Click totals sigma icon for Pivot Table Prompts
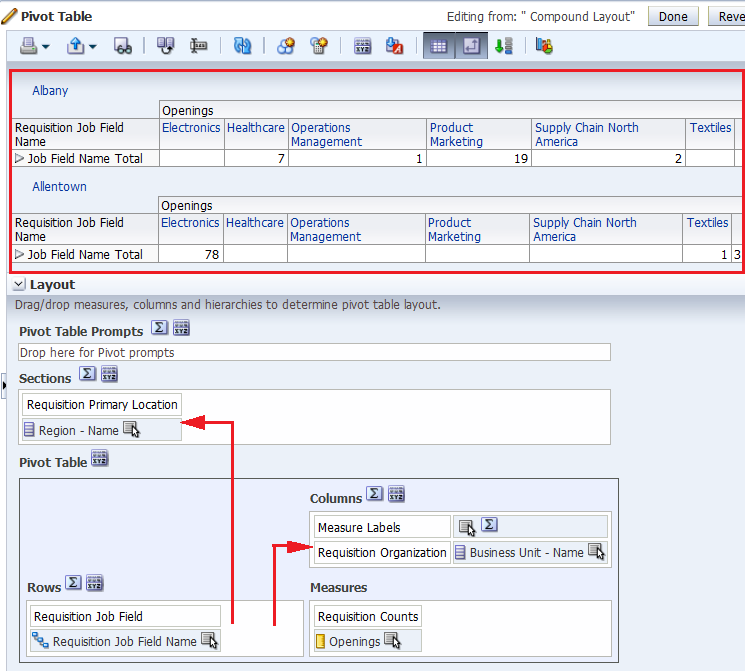This screenshot has width=745, height=671. coord(159,328)
